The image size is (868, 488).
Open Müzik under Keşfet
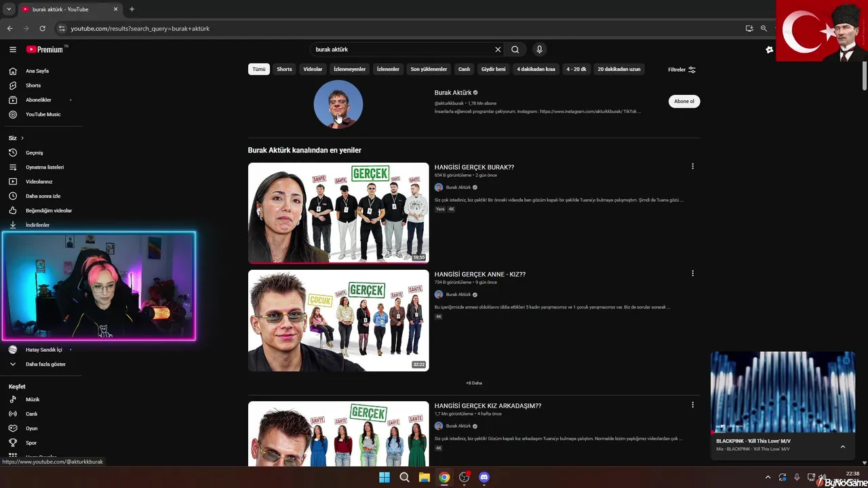(33, 400)
